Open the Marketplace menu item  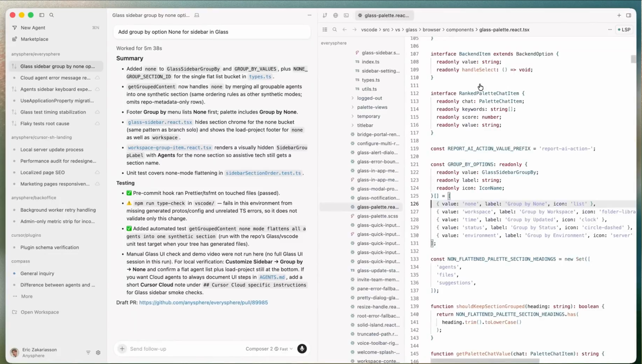point(34,39)
